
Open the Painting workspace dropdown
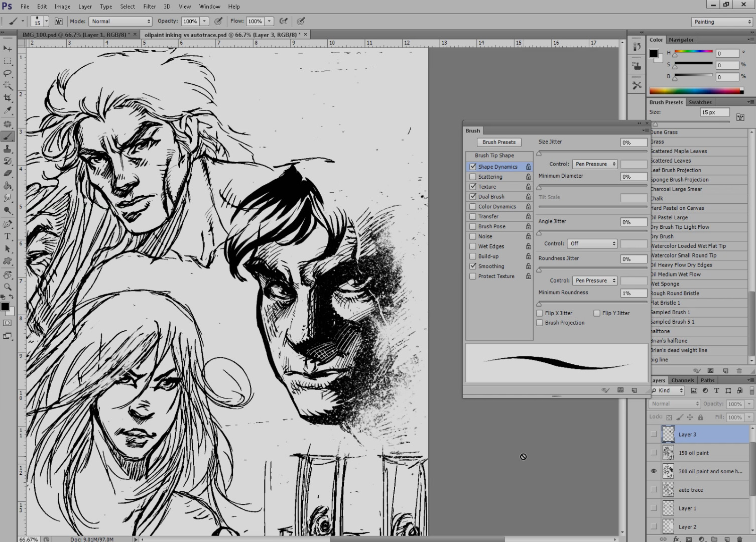(722, 22)
